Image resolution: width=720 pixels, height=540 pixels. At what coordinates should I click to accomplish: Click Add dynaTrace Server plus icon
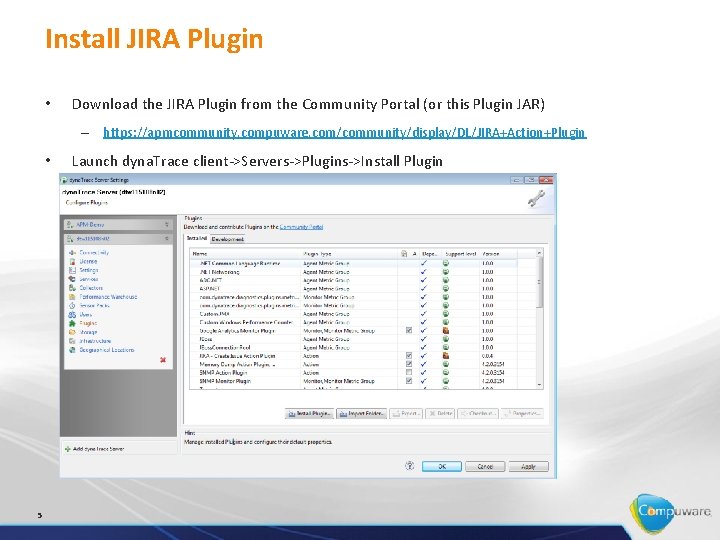68,449
